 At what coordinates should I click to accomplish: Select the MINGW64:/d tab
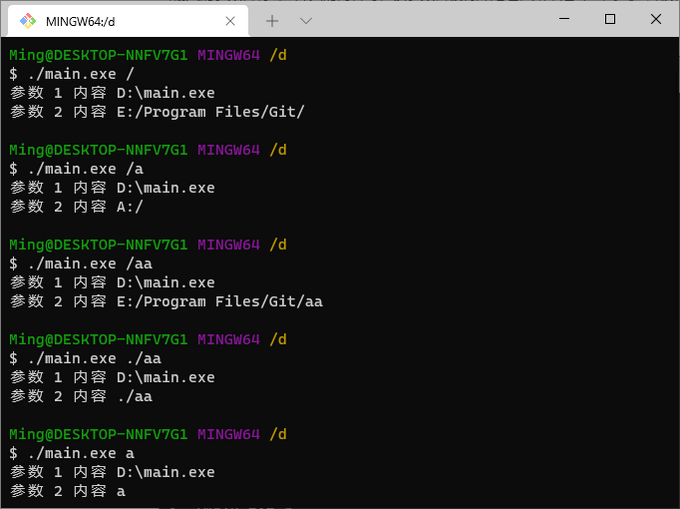click(x=110, y=20)
